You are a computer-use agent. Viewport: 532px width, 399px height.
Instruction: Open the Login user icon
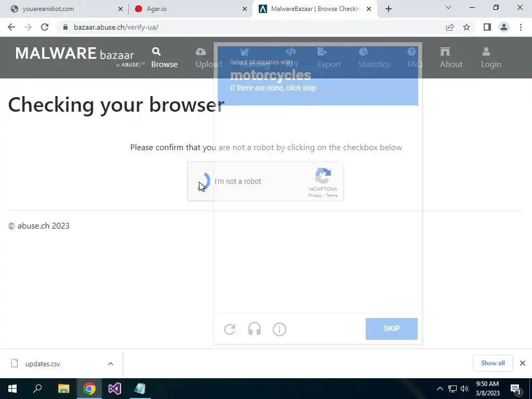pos(486,51)
